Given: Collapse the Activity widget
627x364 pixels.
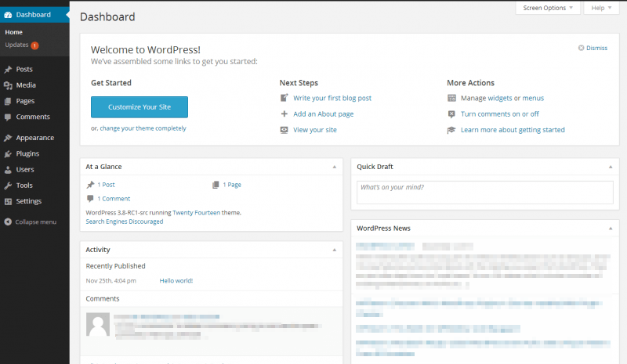Looking at the screenshot, I should coord(335,250).
